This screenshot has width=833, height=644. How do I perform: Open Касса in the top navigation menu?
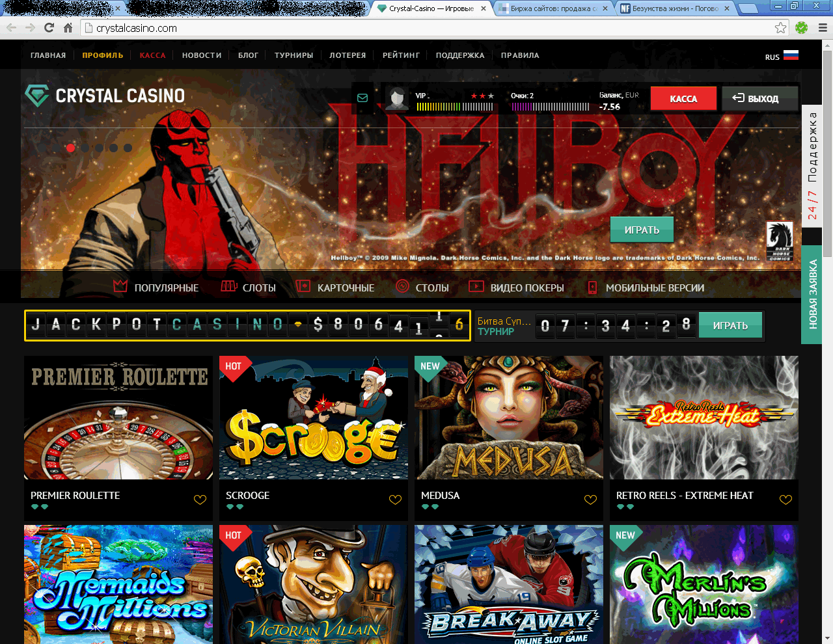[153, 55]
